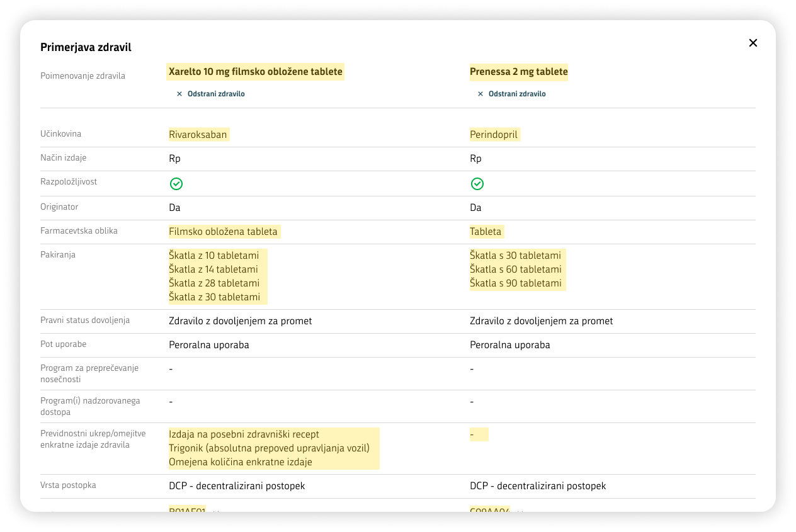
Task: Click the Razpoložljivost row label
Action: point(69,182)
